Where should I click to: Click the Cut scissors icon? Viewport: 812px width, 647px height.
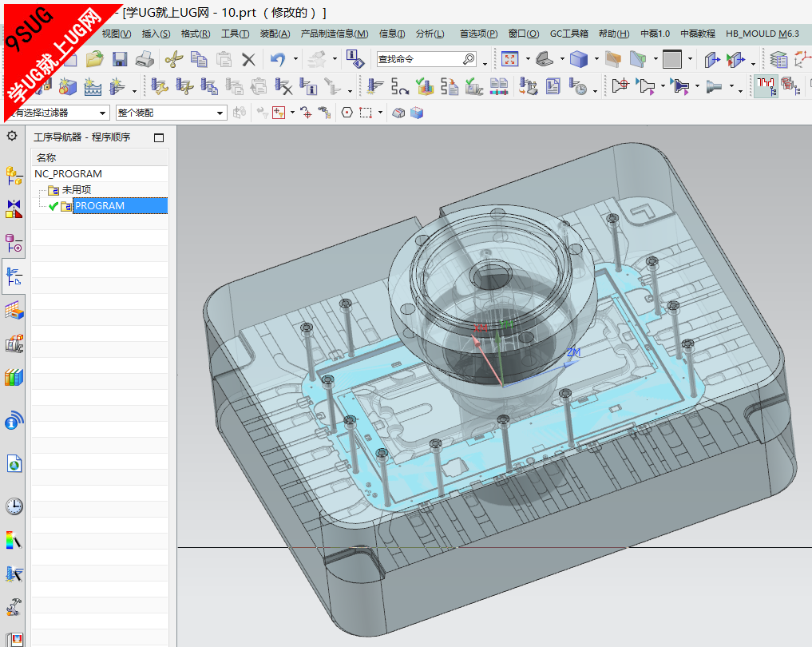click(x=174, y=59)
